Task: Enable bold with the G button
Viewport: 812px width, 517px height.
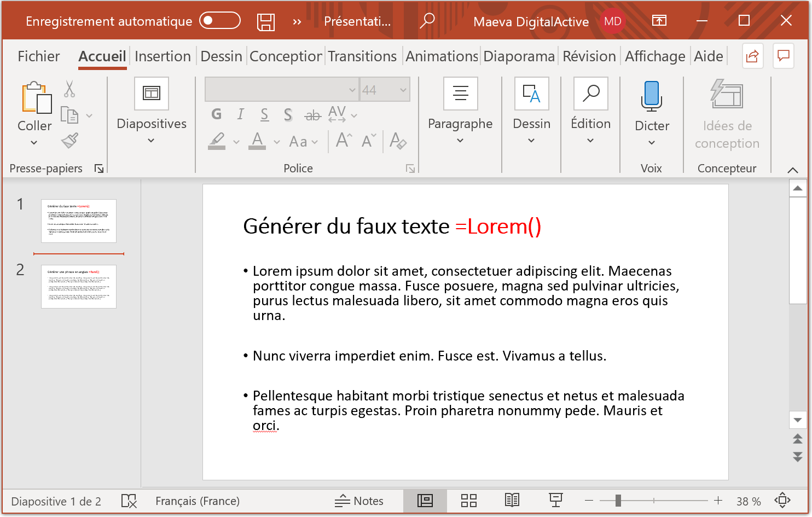Action: (x=216, y=114)
